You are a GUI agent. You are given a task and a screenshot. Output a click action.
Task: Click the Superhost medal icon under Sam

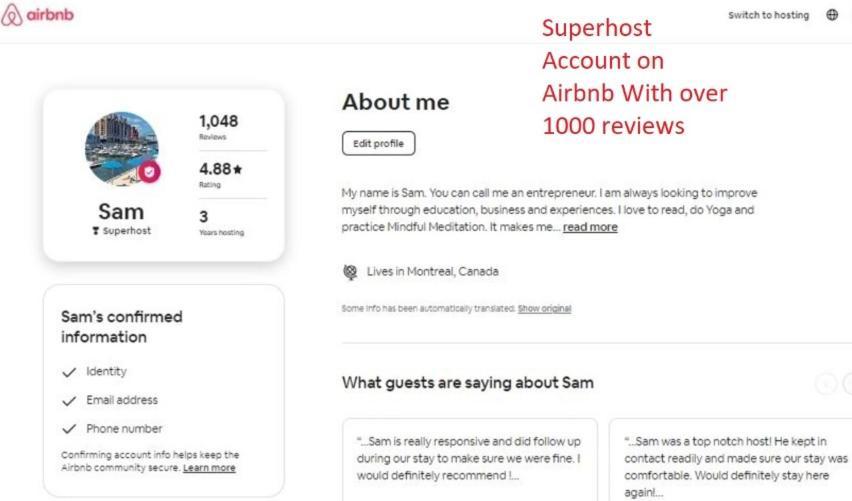96,231
